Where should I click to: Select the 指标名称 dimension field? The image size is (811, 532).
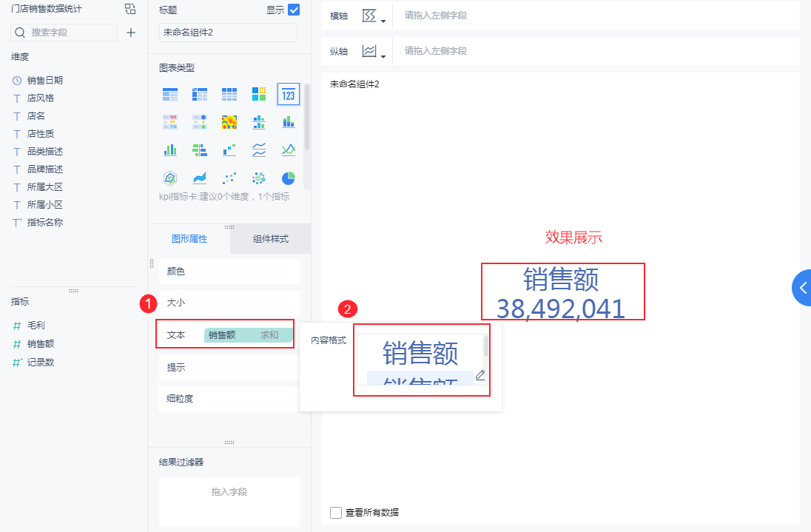(x=45, y=222)
